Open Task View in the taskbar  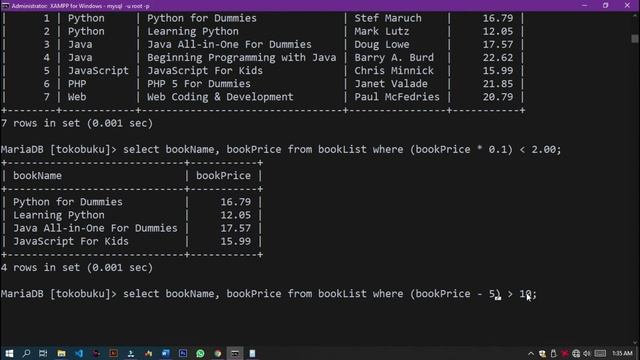[x=43, y=353]
